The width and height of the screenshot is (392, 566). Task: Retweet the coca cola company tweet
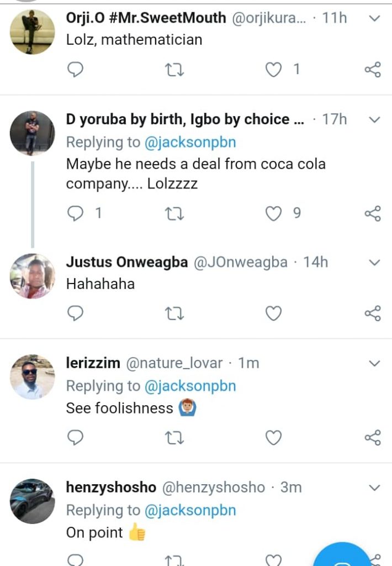coord(174,213)
